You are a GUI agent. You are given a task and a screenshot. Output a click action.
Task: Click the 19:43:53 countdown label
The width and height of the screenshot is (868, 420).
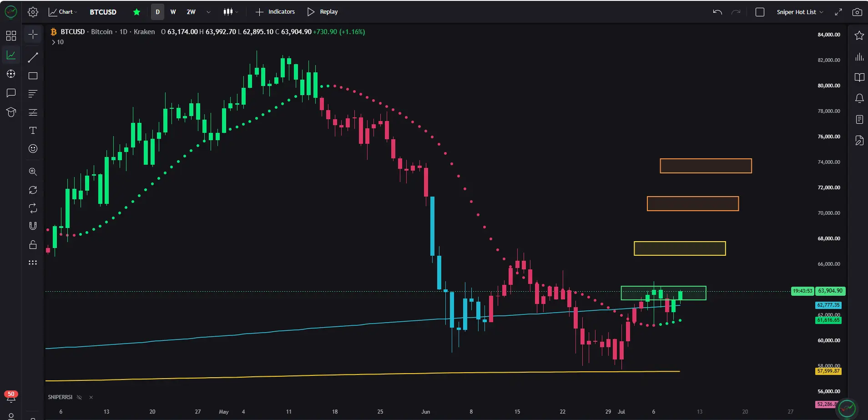tap(802, 291)
